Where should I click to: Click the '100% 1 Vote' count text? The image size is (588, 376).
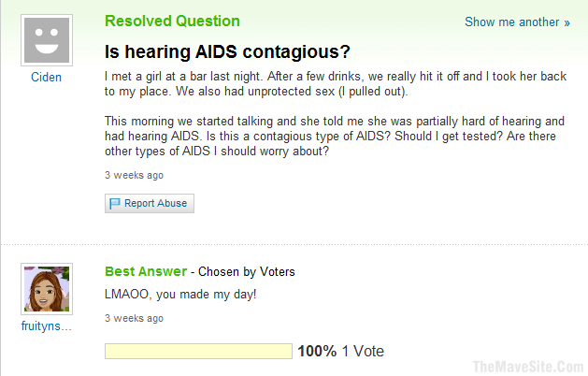point(340,352)
